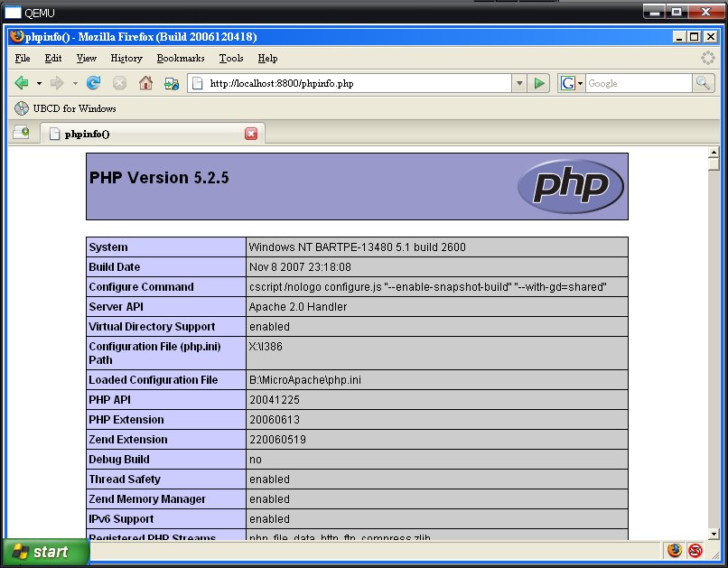This screenshot has width=728, height=568.
Task: Open a new tab with the tab button
Action: click(21, 133)
